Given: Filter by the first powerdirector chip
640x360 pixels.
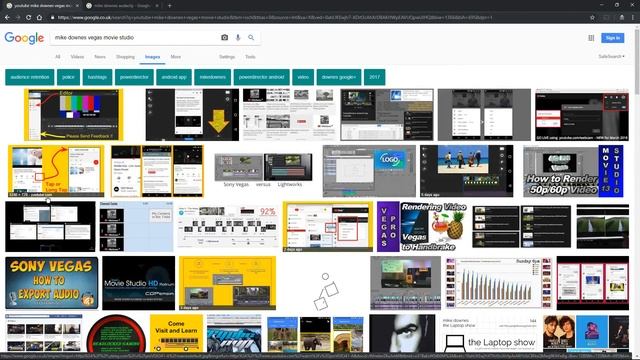Looking at the screenshot, I should 134,77.
